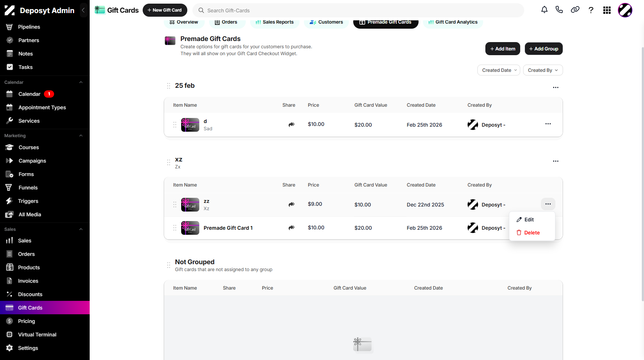Share Premade Gift Card 1
The height and width of the screenshot is (360, 644).
pos(291,228)
